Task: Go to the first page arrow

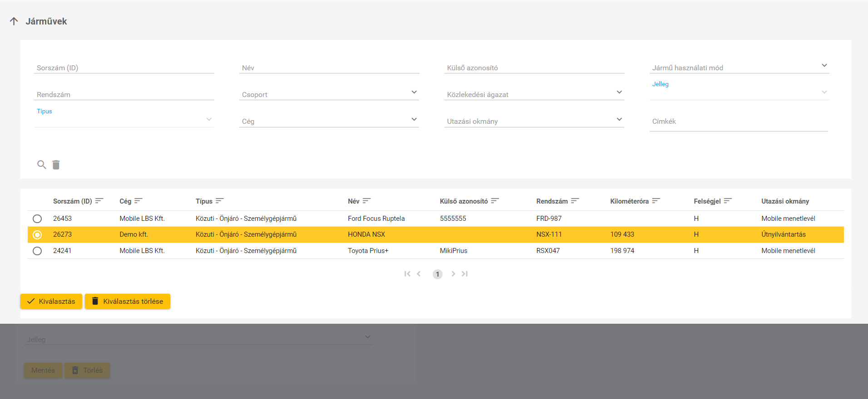Action: pyautogui.click(x=407, y=274)
